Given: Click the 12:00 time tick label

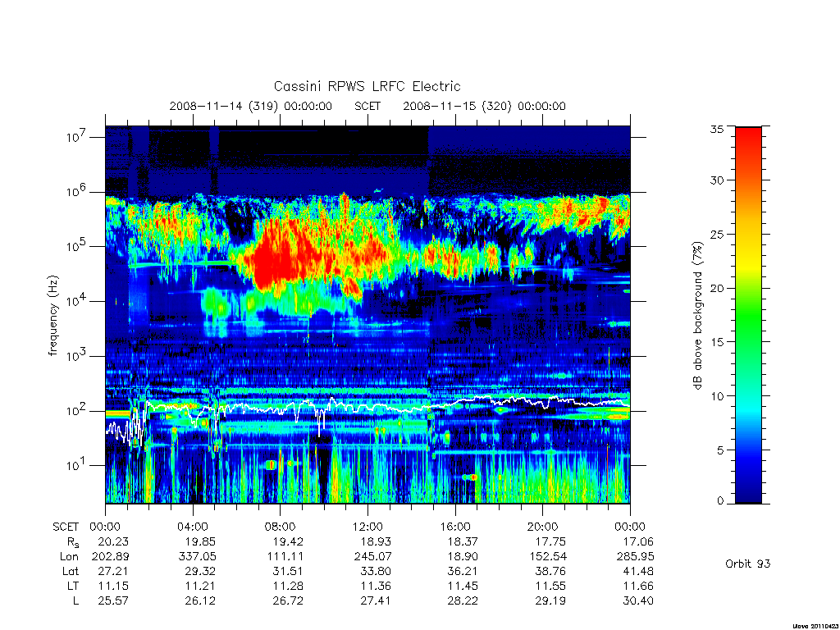Looking at the screenshot, I should click(367, 527).
